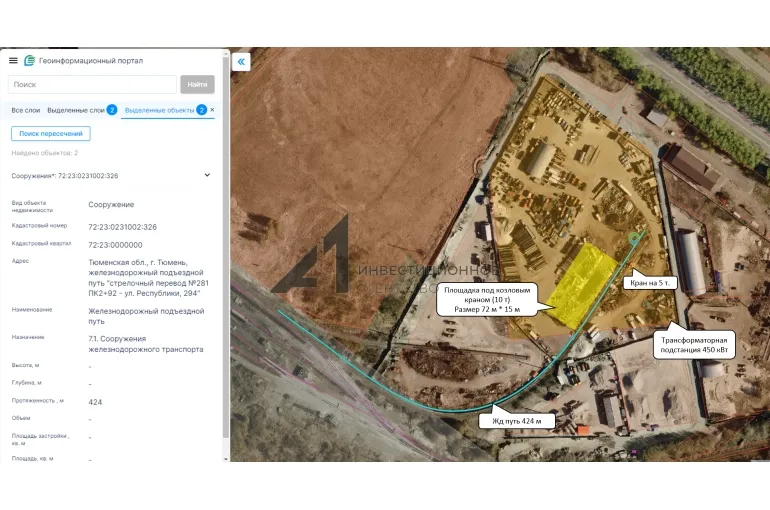Click the Поиск пересечений button

51,133
